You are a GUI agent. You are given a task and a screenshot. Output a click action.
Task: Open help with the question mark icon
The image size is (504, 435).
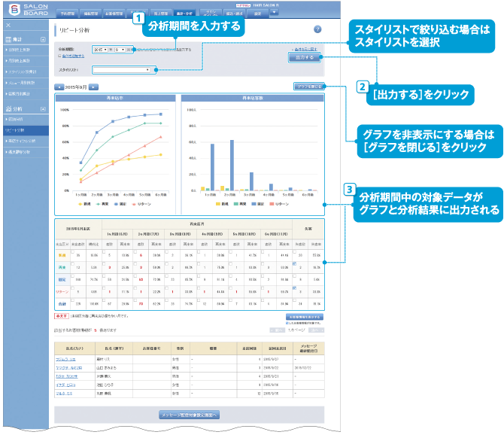pos(317,29)
